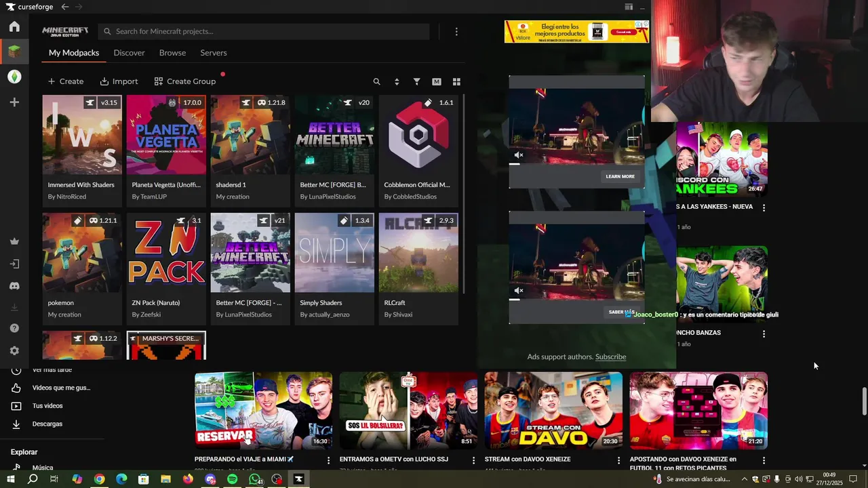This screenshot has width=868, height=488.
Task: Switch to grid view icon
Action: click(x=456, y=81)
